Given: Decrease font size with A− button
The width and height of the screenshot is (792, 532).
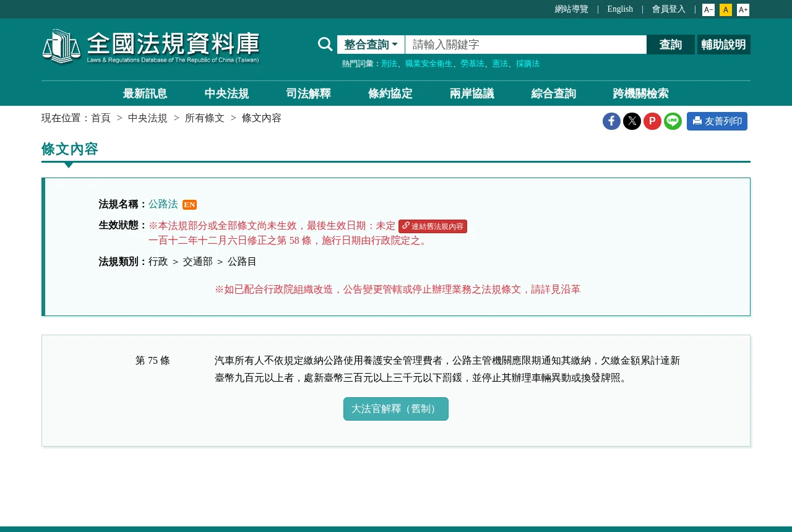Looking at the screenshot, I should 708,10.
